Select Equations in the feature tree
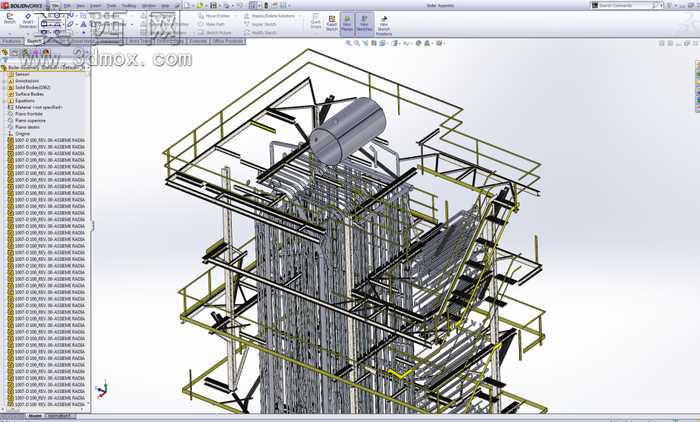 tap(25, 101)
